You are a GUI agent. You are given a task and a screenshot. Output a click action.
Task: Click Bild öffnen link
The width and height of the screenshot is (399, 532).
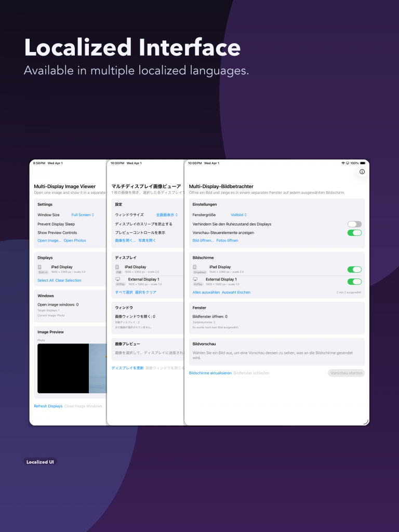pyautogui.click(x=203, y=241)
